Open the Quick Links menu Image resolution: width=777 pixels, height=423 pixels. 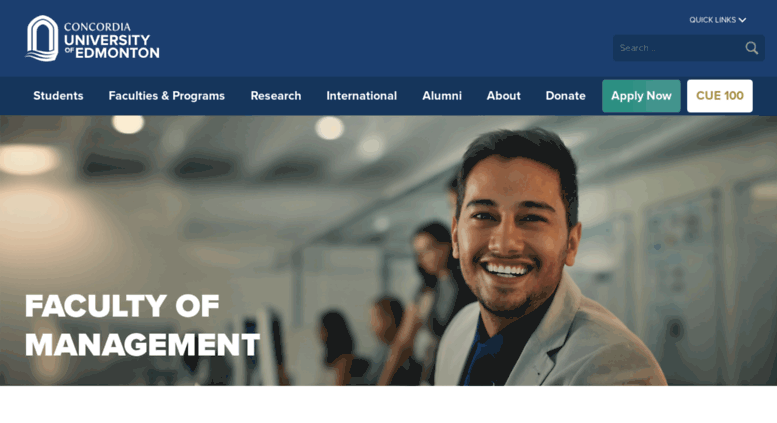click(718, 20)
